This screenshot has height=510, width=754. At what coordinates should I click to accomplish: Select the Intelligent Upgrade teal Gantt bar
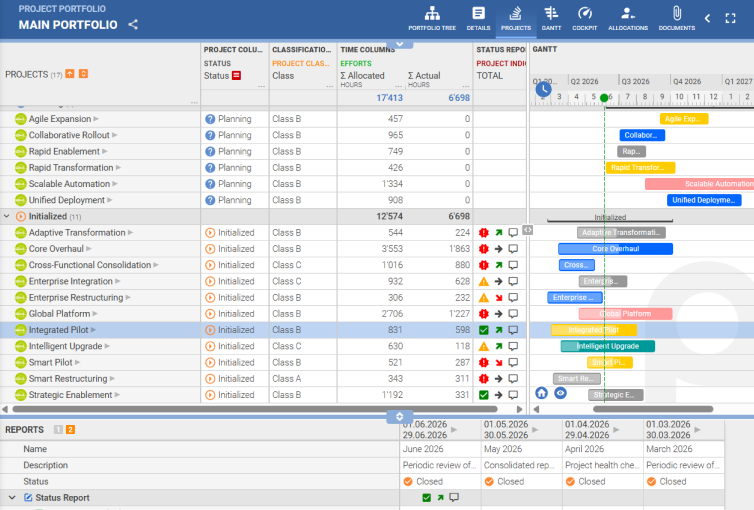point(607,346)
